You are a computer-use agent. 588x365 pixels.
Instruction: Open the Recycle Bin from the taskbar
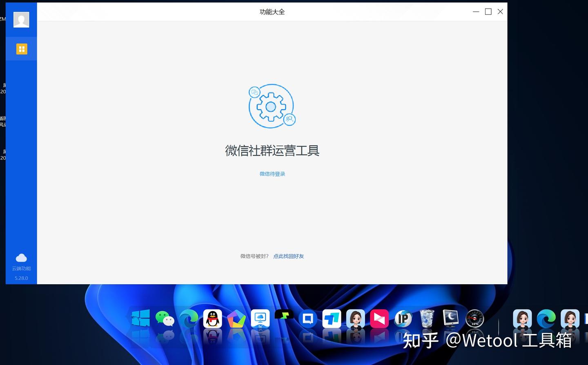(427, 319)
